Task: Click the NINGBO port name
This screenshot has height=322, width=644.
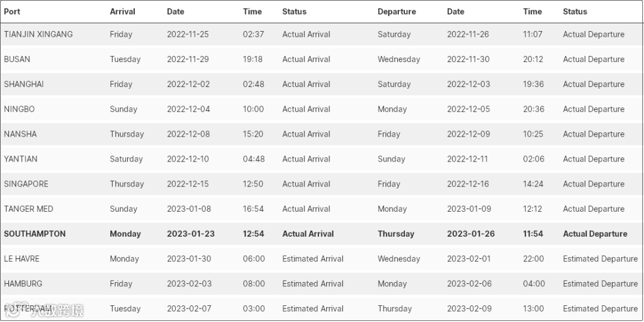Action: tap(20, 109)
